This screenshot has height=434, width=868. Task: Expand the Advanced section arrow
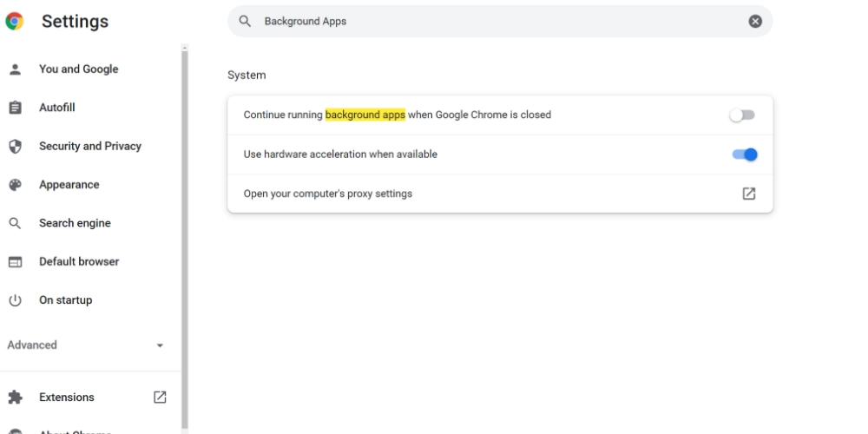tap(160, 345)
